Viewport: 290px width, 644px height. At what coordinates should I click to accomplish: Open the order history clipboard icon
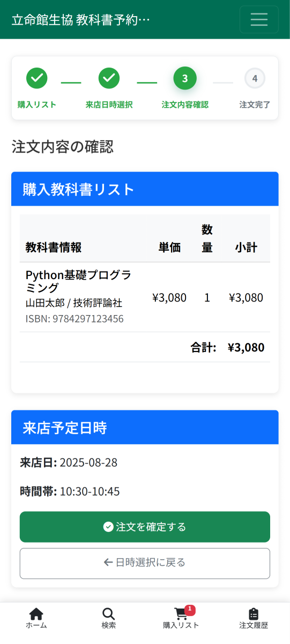coord(254,614)
